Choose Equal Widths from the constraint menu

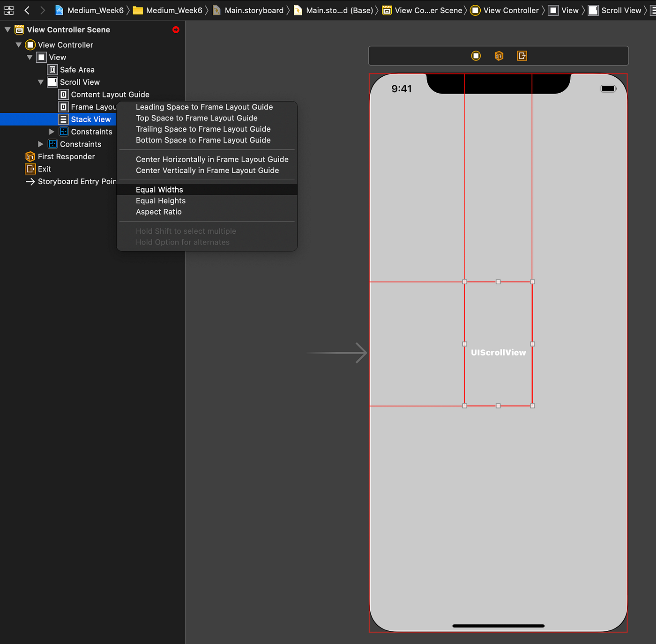pos(159,189)
